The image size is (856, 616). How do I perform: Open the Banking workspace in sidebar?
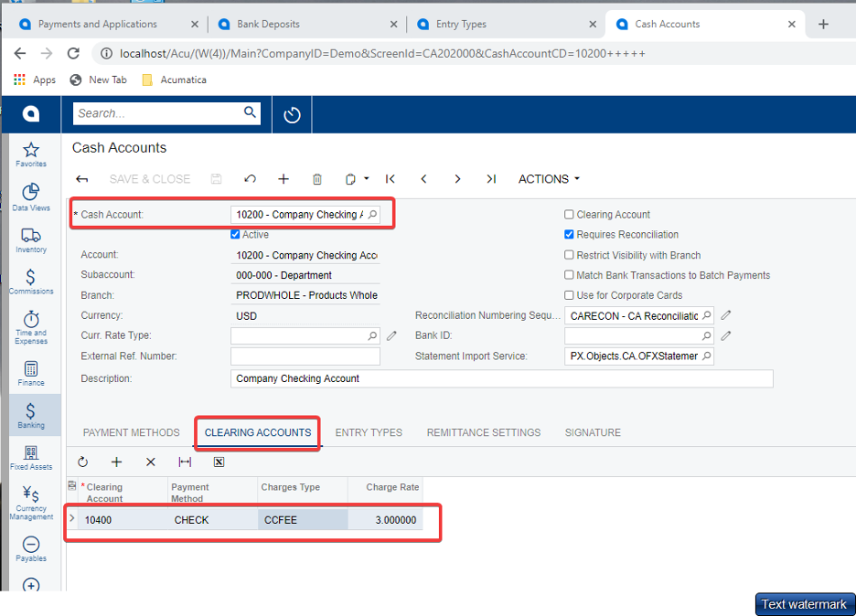tap(30, 415)
